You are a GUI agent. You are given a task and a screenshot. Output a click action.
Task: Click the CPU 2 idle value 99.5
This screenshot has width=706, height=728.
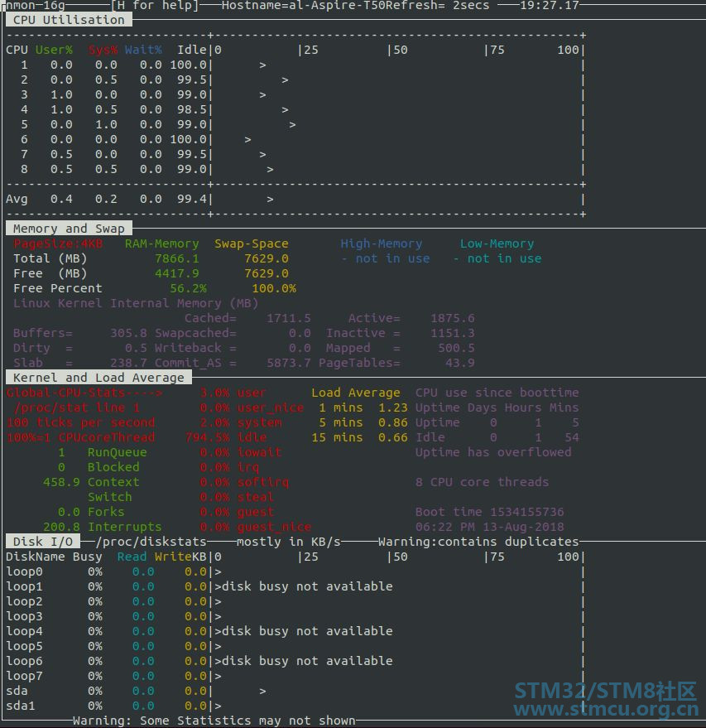click(191, 80)
